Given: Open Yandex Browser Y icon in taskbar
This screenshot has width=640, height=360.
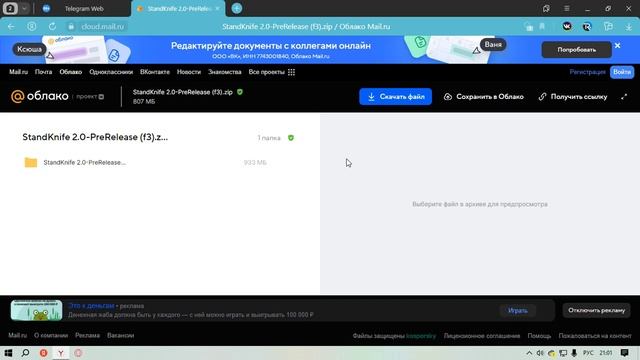Looking at the screenshot, I should pyautogui.click(x=60, y=353).
